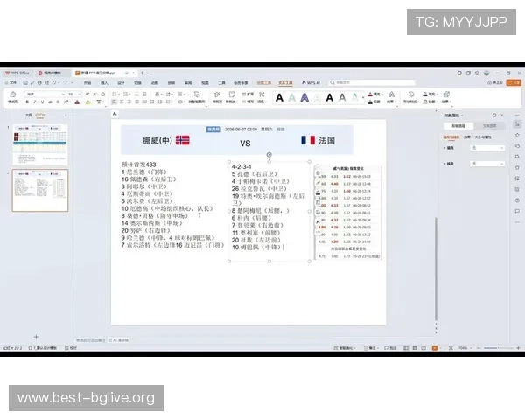525x420 pixels.
Task: Decrease font size with A- icon
Action: click(x=95, y=94)
